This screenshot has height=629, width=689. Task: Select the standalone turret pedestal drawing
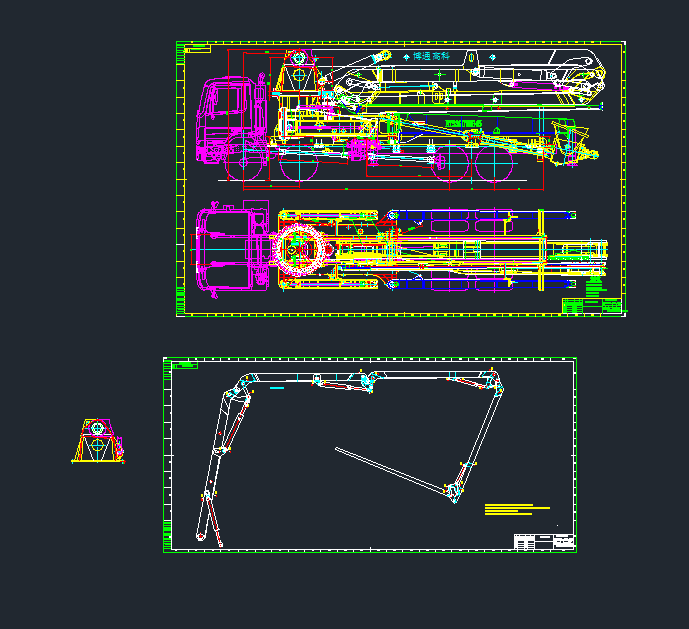(98, 441)
